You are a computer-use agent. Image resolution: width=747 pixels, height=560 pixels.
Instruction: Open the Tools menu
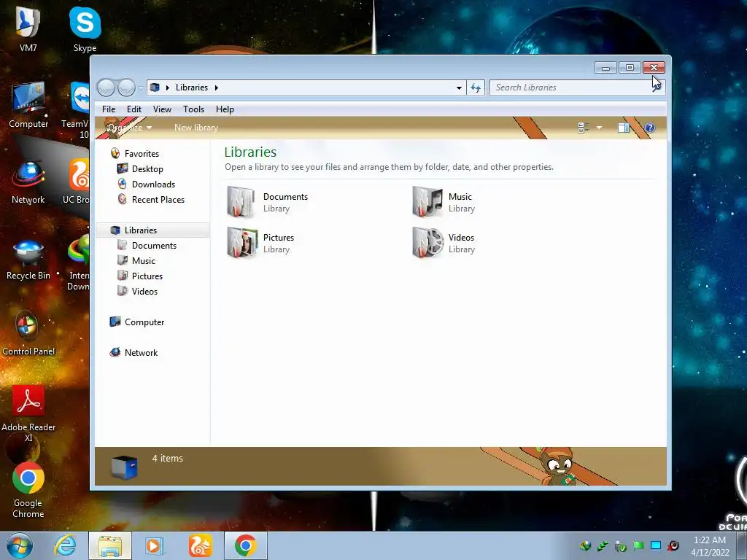[193, 109]
